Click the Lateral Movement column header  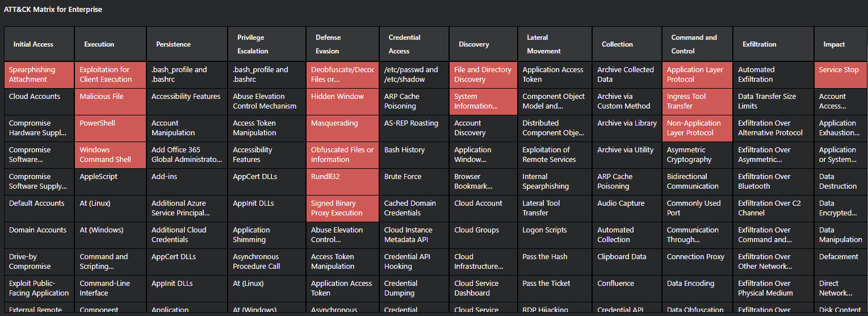click(x=555, y=44)
